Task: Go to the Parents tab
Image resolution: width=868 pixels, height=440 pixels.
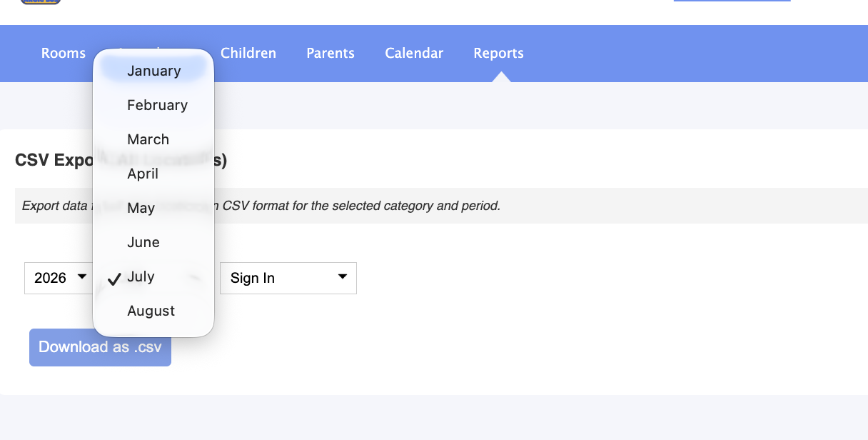Action: coord(330,53)
